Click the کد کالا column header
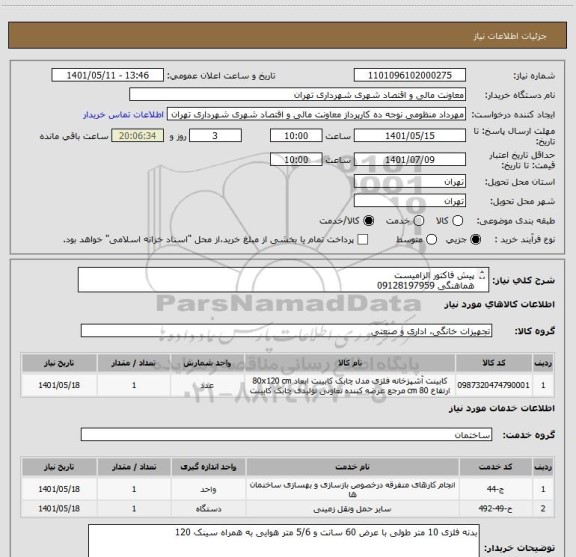This screenshot has height=557, width=576. pyautogui.click(x=494, y=363)
